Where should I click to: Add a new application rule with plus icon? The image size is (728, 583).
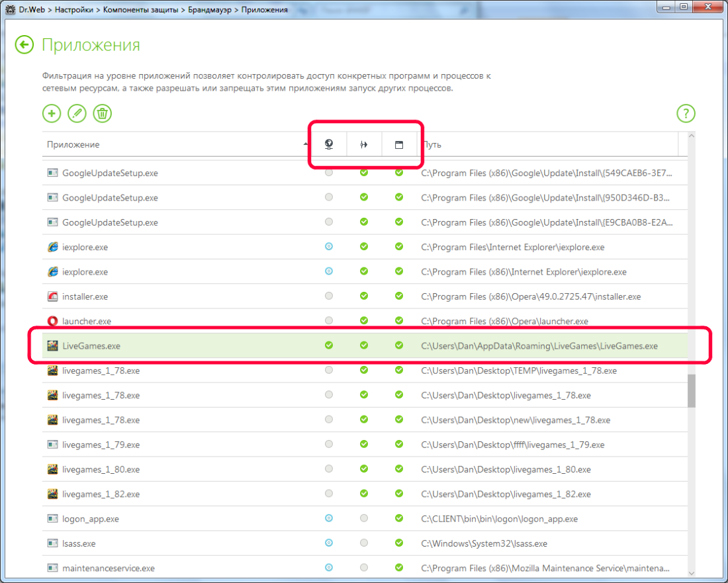point(52,113)
